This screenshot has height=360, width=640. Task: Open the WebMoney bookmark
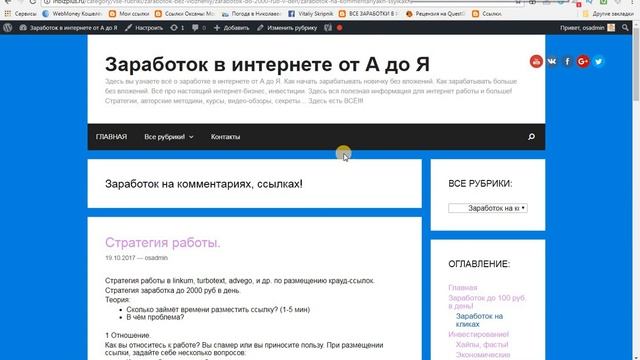pyautogui.click(x=72, y=13)
